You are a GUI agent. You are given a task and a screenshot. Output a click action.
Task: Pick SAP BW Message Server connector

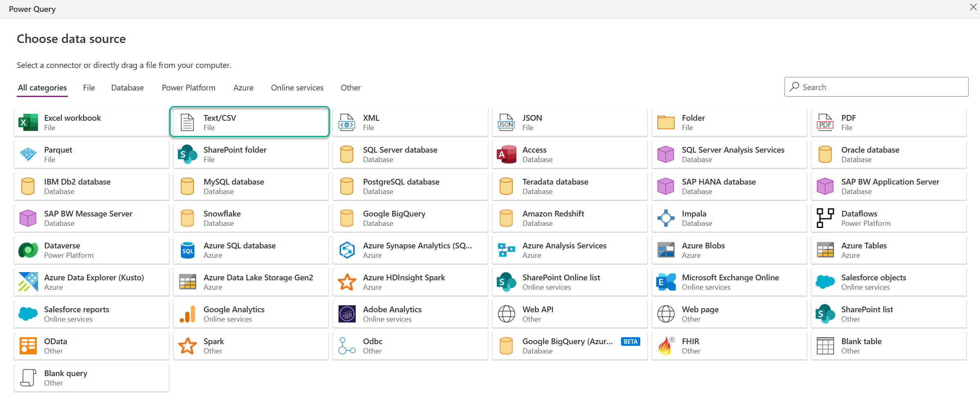tap(92, 218)
